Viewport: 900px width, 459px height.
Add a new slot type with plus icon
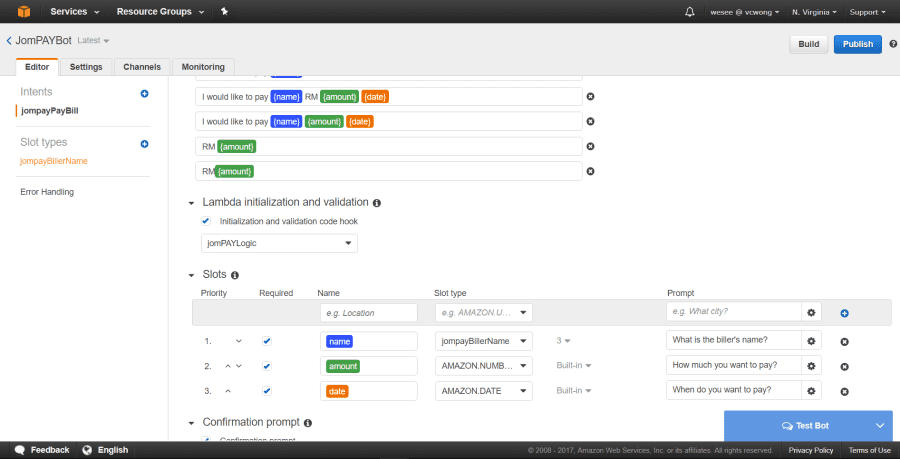tap(145, 144)
